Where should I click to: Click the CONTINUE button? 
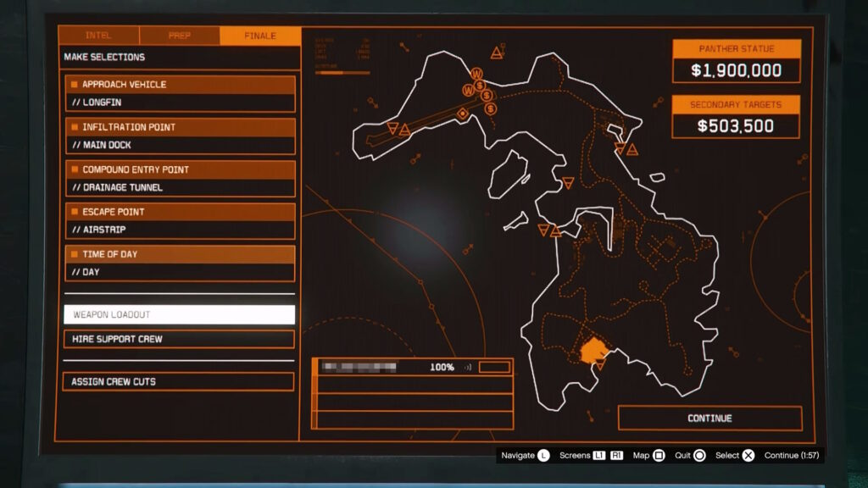(709, 419)
